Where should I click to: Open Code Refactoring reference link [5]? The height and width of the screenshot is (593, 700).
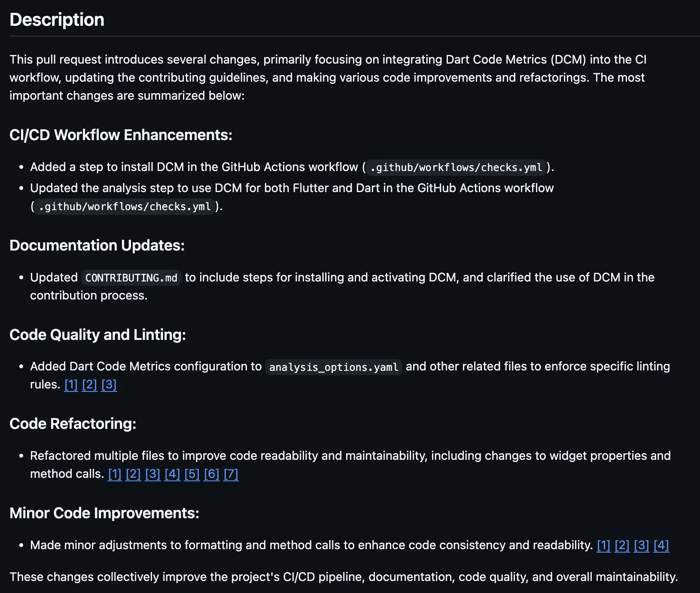coord(192,474)
